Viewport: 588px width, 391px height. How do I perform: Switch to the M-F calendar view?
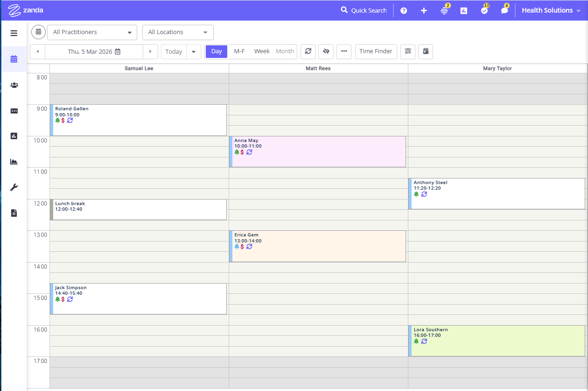pos(239,51)
